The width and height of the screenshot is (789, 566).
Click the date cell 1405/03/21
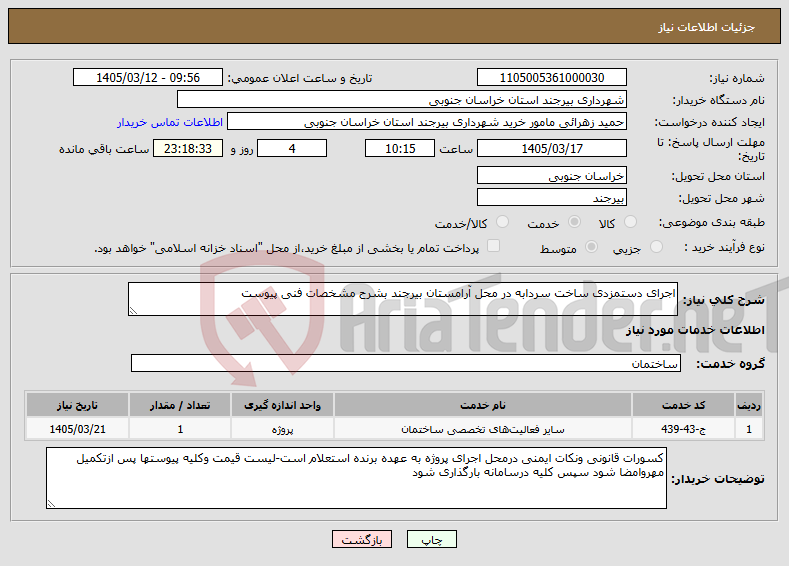[77, 429]
